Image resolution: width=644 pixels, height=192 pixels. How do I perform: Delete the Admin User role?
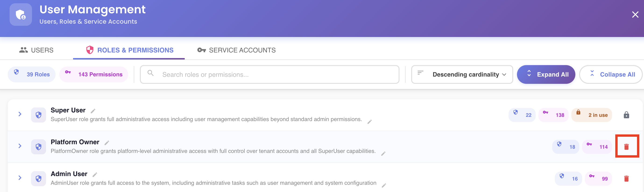pos(626,178)
